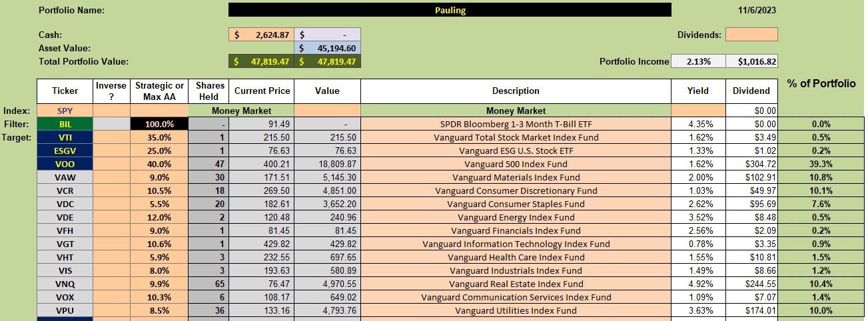868x321 pixels.
Task: Click the VHT ticker cell
Action: pos(65,257)
